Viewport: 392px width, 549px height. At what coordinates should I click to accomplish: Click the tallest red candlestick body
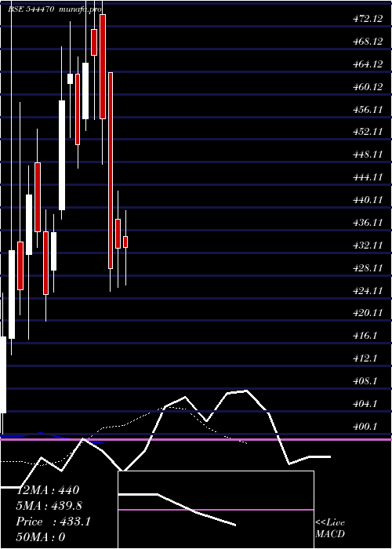tap(111, 170)
